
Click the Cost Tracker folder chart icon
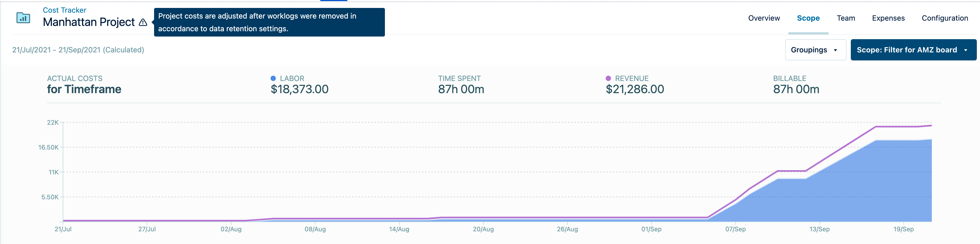click(23, 18)
